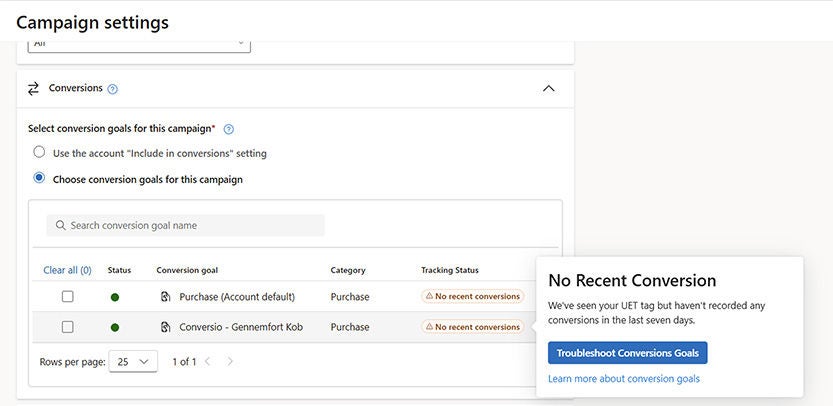This screenshot has height=406, width=833.
Task: Click help icon beside Select conversion goals
Action: [229, 129]
